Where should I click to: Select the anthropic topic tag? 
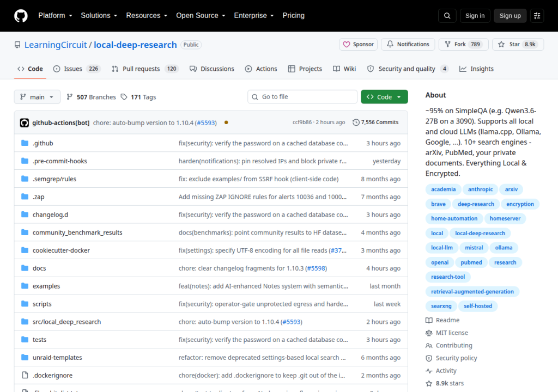tap(480, 189)
